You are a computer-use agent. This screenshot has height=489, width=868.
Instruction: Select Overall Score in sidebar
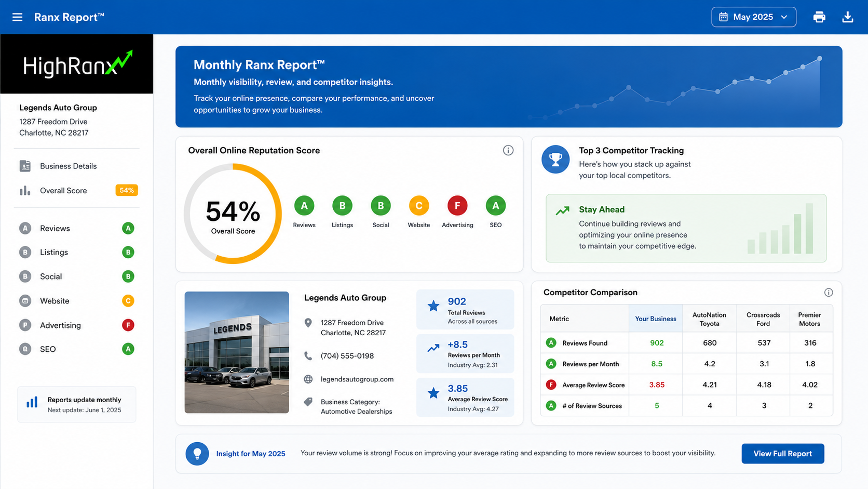[77, 191]
